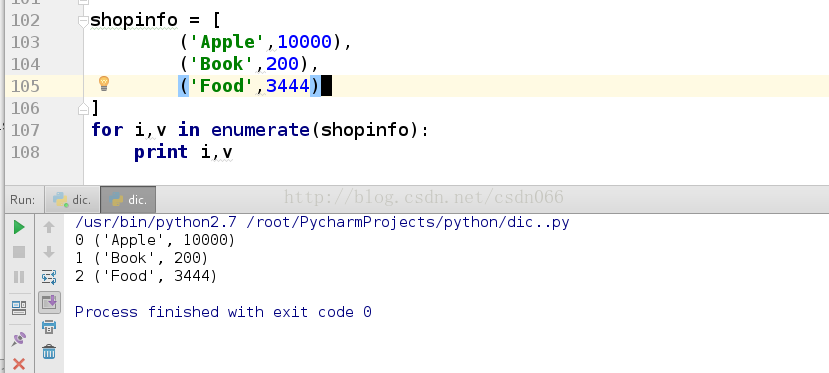Image resolution: width=829 pixels, height=373 pixels.
Task: Click the print keyword on line 108
Action: pyautogui.click(x=161, y=152)
